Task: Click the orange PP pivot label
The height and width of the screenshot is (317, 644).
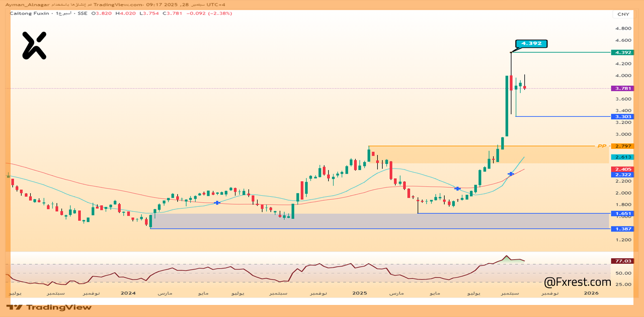Action: tap(601, 146)
